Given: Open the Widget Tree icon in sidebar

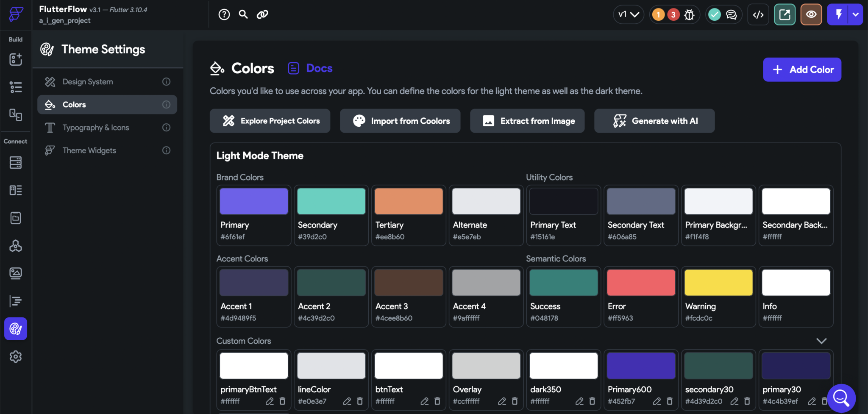Looking at the screenshot, I should point(16,87).
